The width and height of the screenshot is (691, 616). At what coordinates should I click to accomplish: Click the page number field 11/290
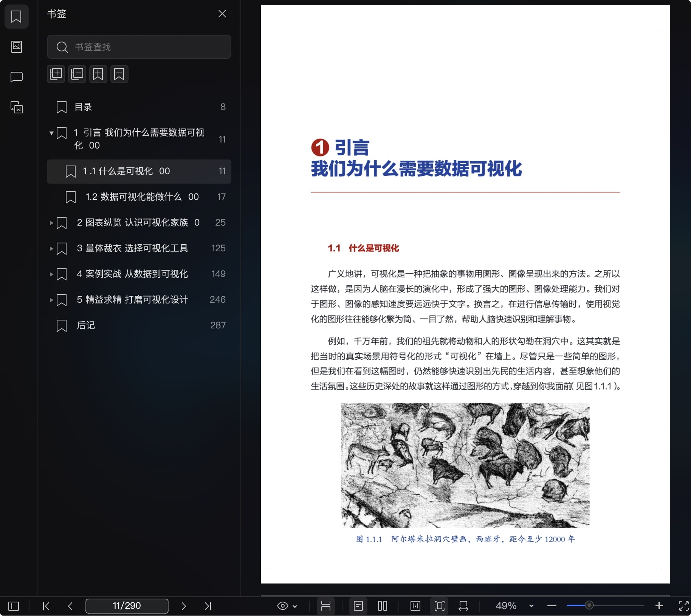tap(127, 606)
